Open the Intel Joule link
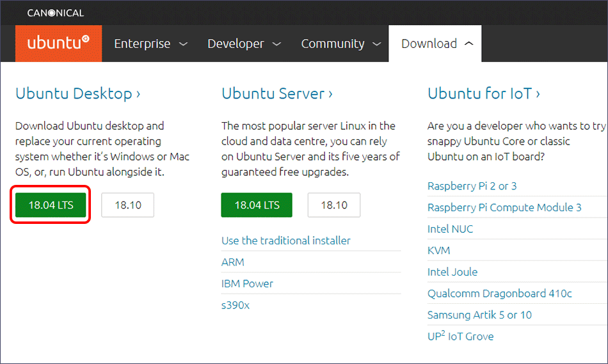 [452, 272]
